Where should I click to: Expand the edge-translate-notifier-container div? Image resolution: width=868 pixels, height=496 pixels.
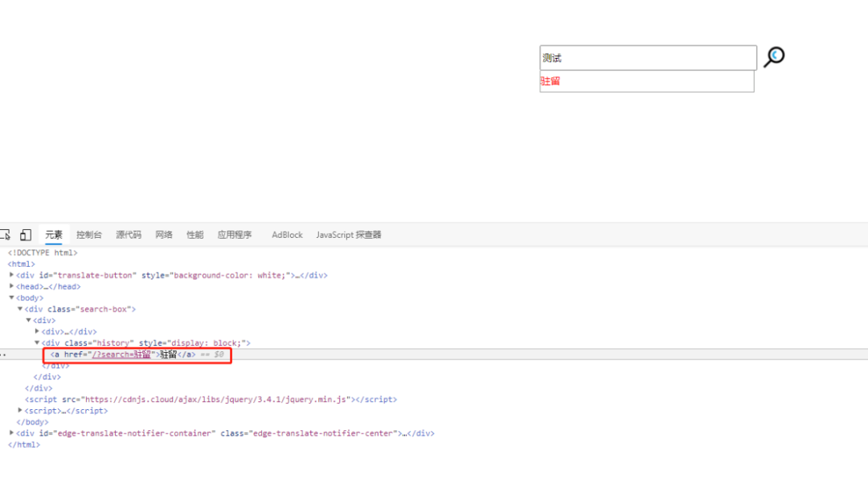[11, 432]
